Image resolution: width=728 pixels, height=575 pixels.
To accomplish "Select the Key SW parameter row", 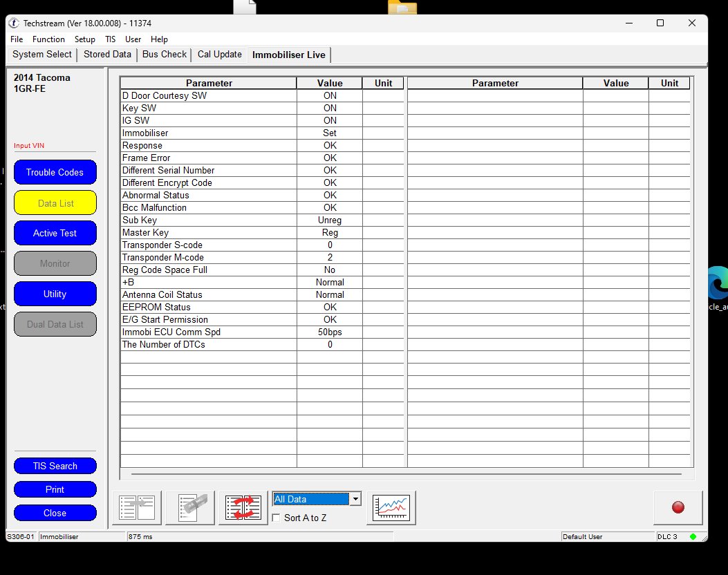I will tap(262, 108).
